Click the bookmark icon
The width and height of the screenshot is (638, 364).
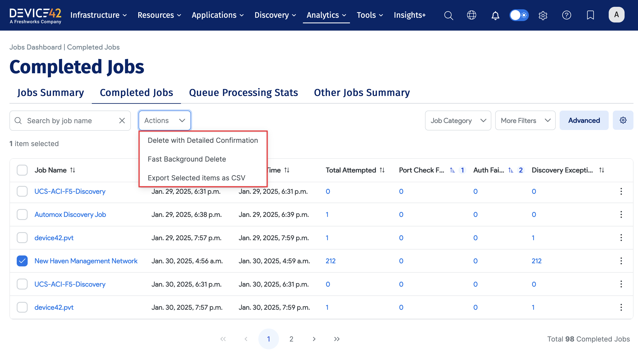[590, 15]
